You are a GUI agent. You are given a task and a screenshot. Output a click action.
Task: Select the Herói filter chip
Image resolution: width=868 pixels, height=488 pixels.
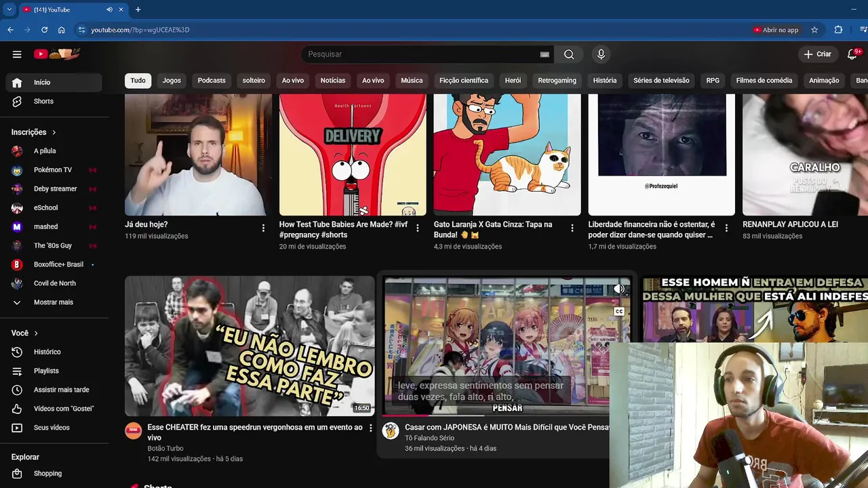click(x=513, y=81)
